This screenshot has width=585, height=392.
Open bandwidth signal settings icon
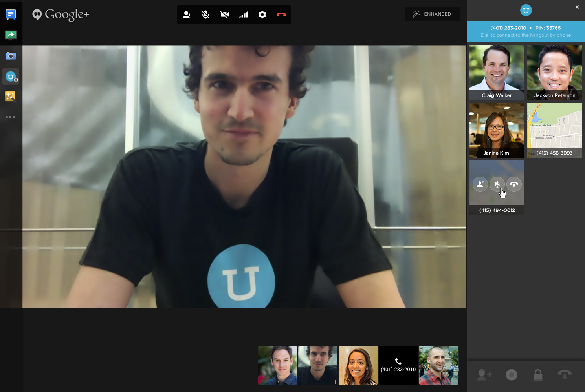tap(244, 15)
